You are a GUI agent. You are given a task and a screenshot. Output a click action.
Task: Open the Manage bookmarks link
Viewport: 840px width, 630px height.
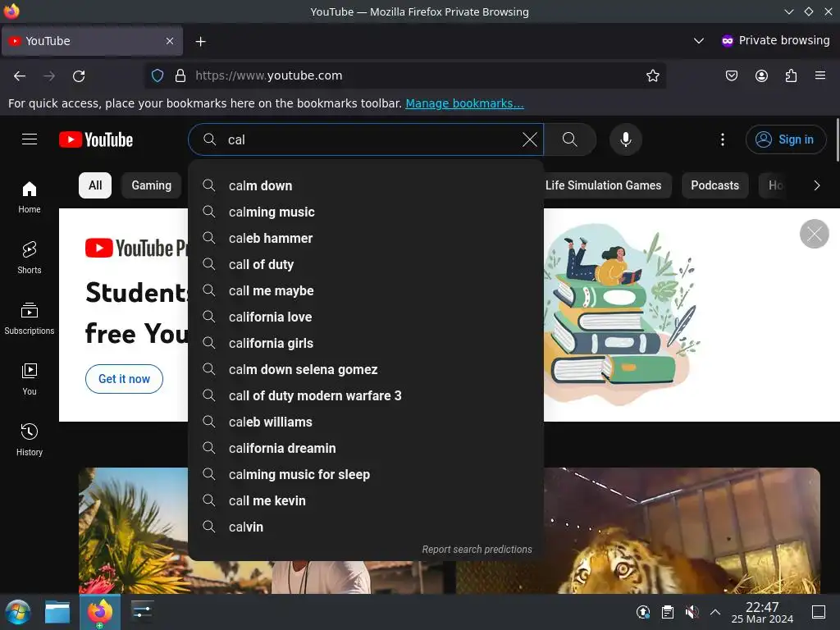[464, 103]
